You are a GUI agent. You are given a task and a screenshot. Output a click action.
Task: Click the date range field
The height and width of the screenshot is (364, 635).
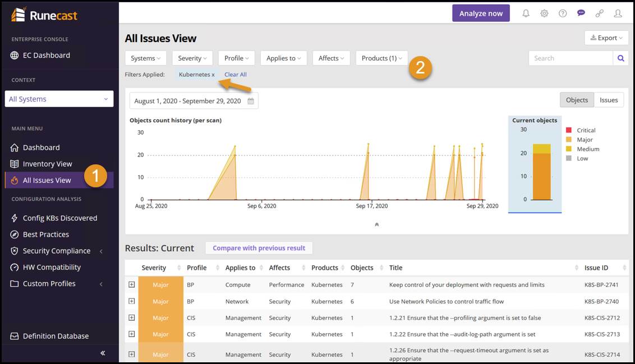pos(194,101)
